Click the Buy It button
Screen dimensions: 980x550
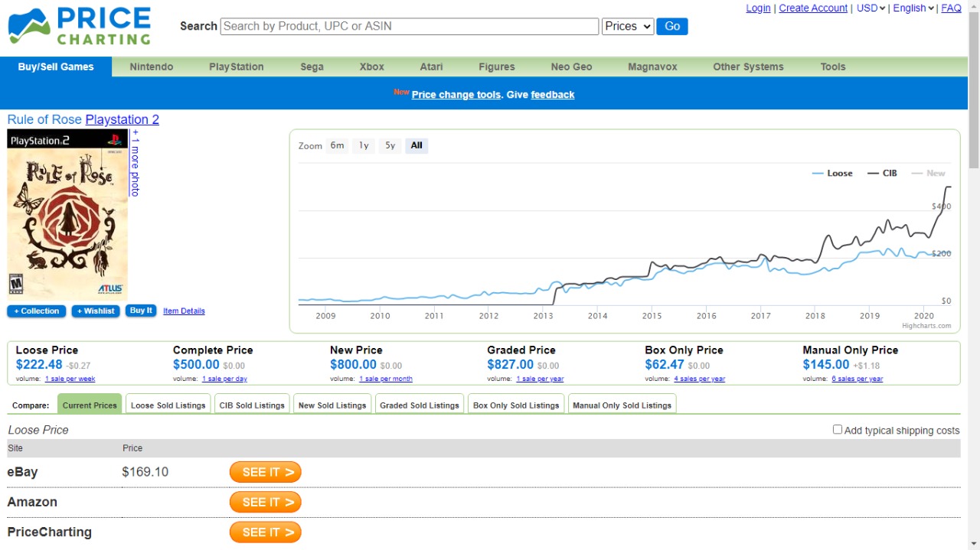click(141, 311)
